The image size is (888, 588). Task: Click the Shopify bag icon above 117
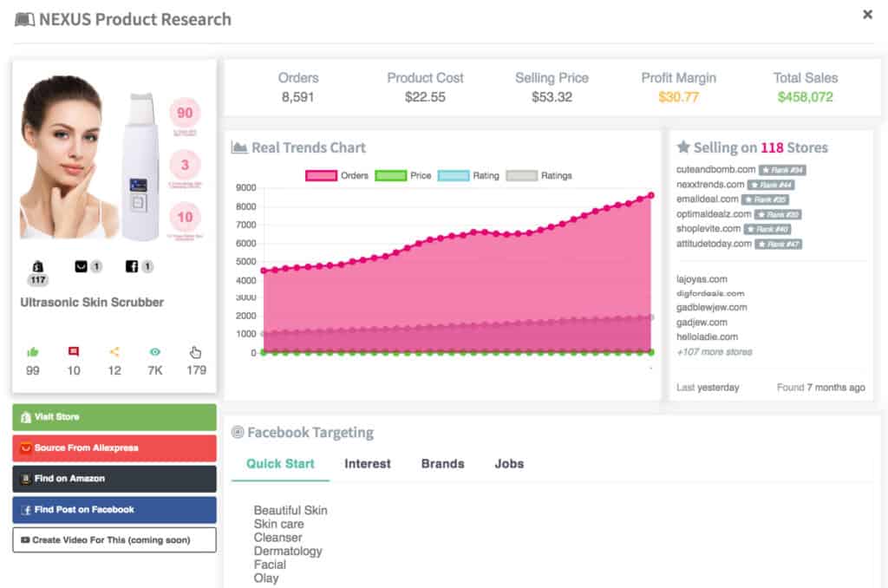(x=37, y=266)
